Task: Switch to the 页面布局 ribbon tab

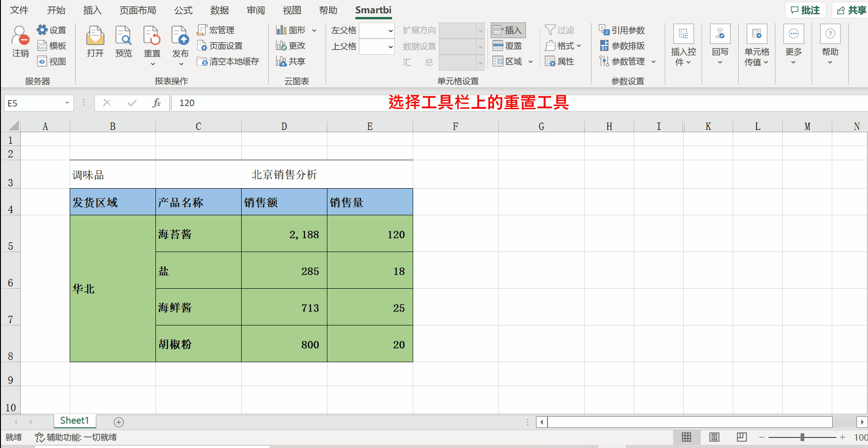Action: [x=138, y=10]
